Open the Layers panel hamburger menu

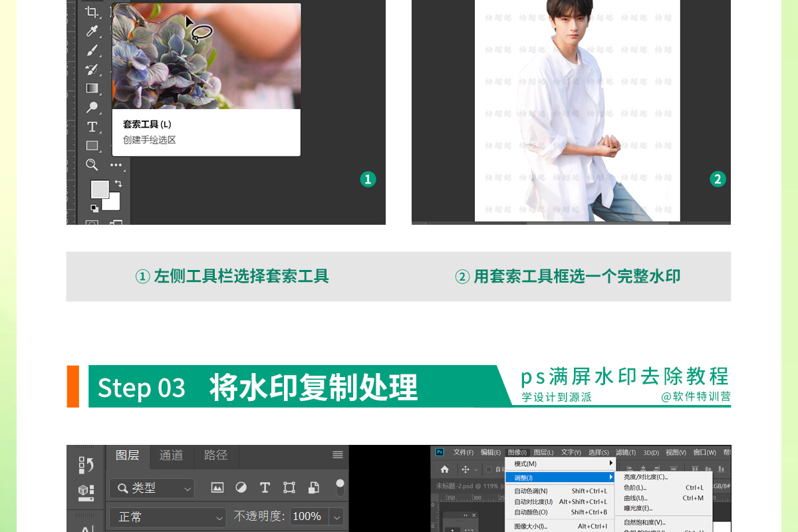(x=338, y=455)
